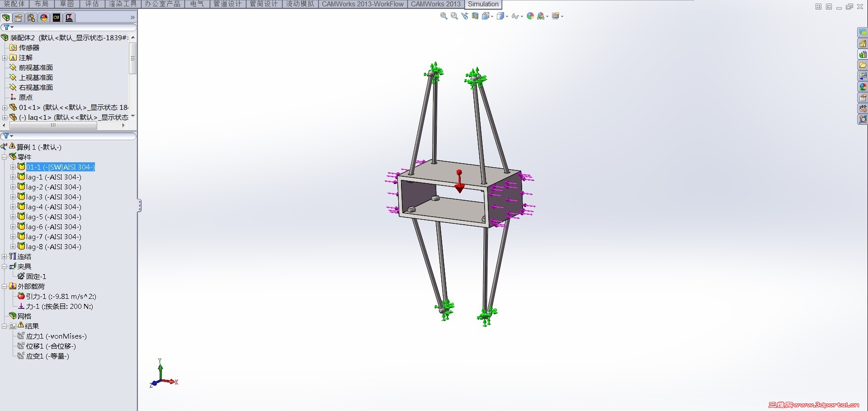Select 应变1 strain result plot
The height and width of the screenshot is (411, 868).
47,356
